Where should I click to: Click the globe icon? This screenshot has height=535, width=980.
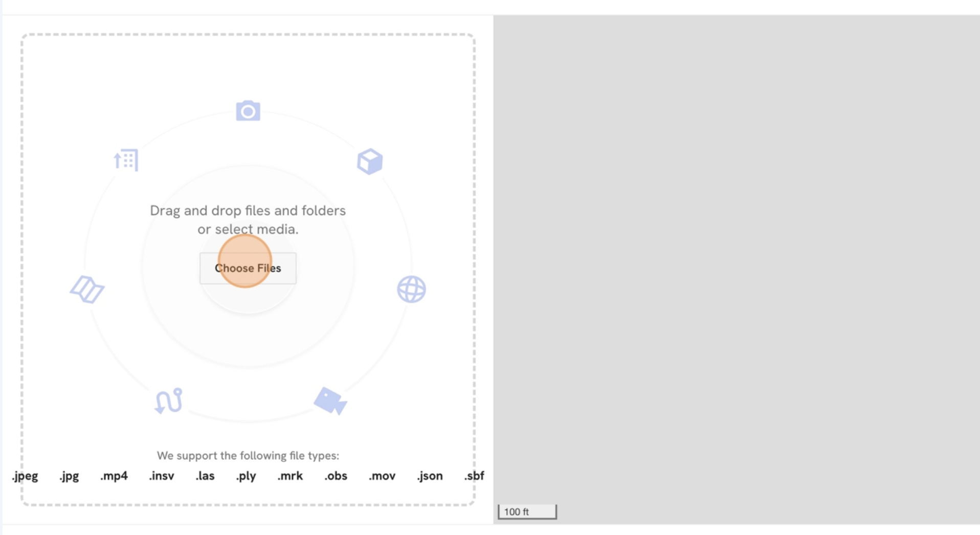pyautogui.click(x=411, y=289)
